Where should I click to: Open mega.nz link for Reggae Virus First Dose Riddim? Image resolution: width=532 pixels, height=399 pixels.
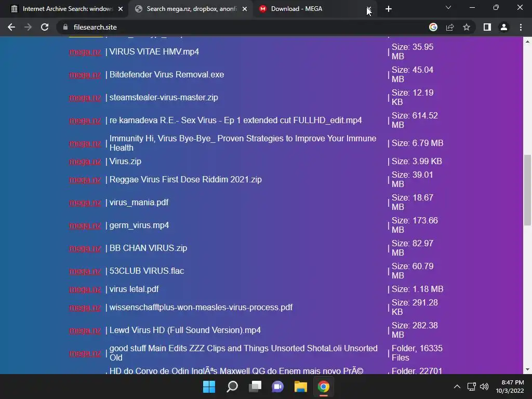pos(85,180)
